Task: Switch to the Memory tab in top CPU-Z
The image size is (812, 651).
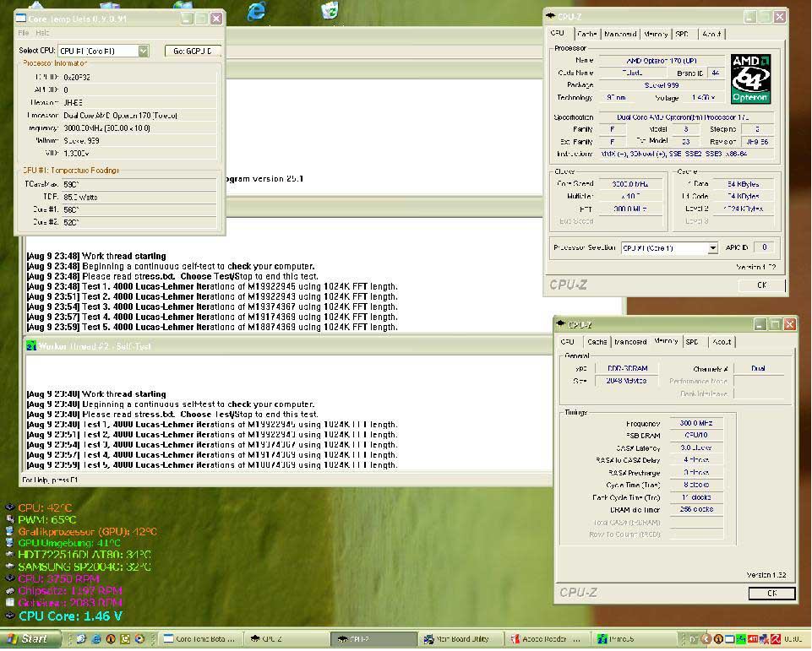Action: click(656, 34)
